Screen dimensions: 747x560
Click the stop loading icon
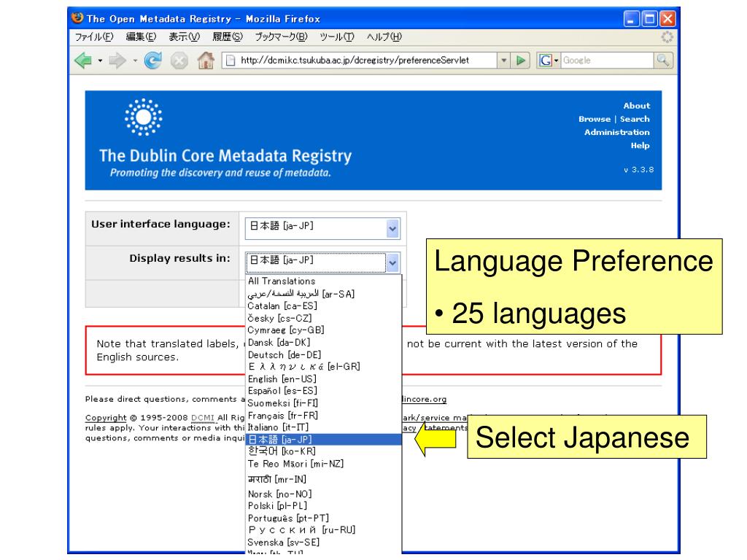tap(179, 61)
